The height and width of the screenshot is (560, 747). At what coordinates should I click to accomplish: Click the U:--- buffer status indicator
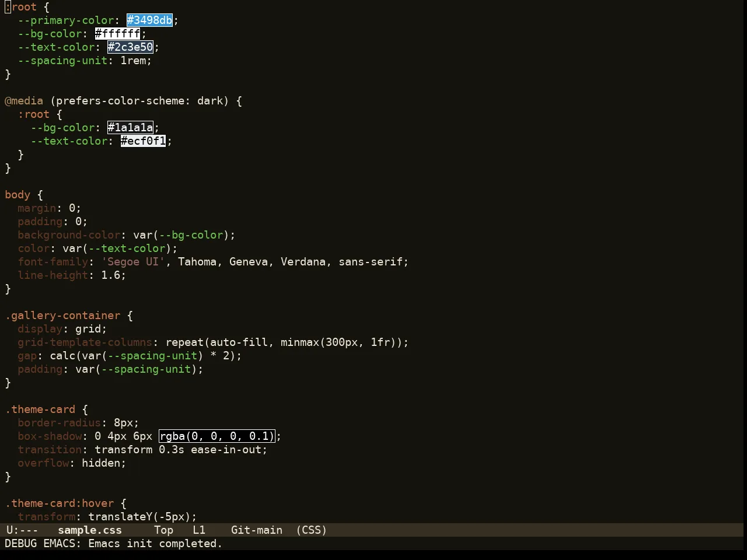[x=22, y=530]
